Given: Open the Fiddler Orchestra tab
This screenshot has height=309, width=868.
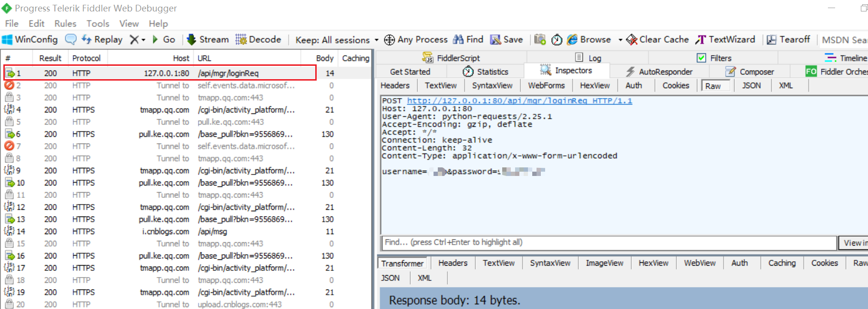Looking at the screenshot, I should 837,72.
